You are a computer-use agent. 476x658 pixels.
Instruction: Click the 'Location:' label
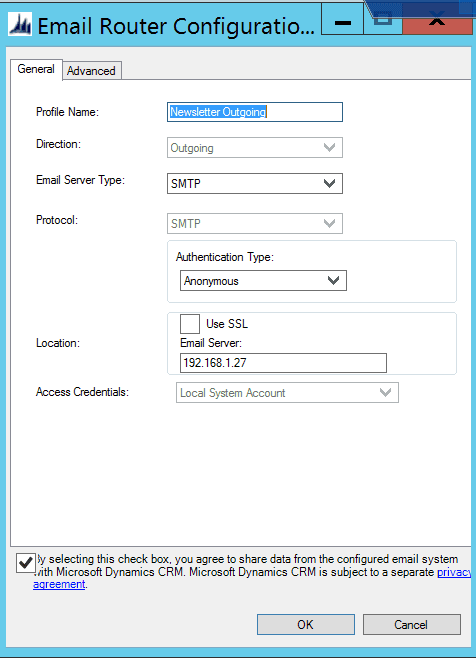tap(58, 343)
